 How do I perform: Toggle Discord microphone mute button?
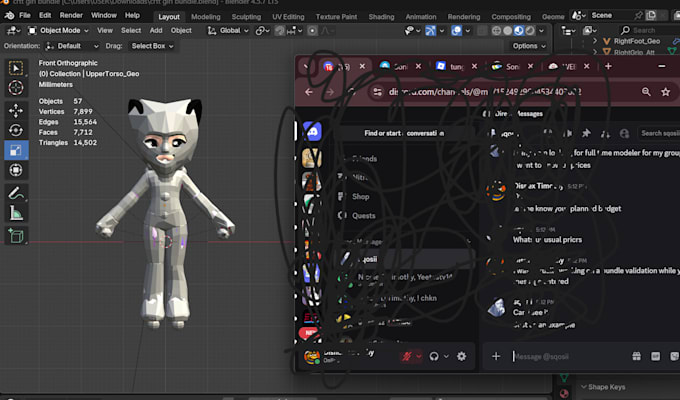coord(407,356)
